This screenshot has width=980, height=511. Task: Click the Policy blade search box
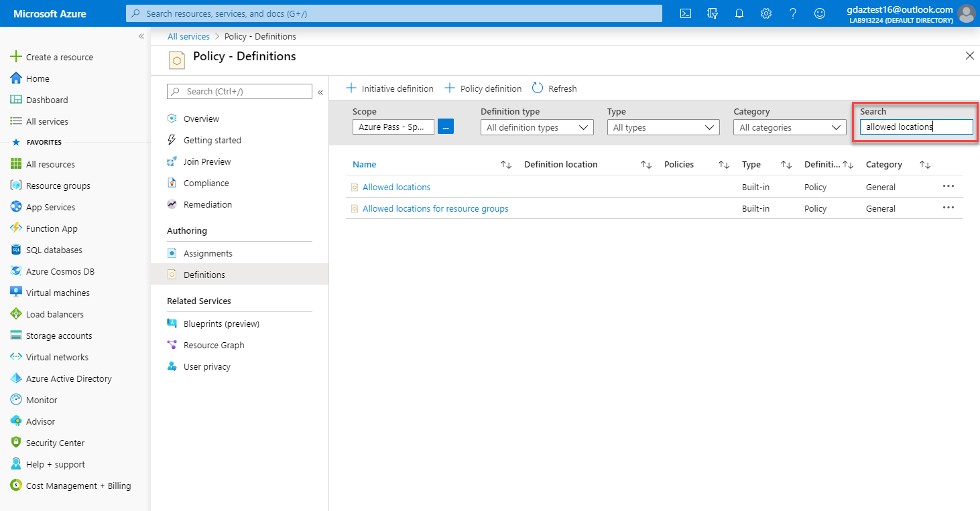239,92
